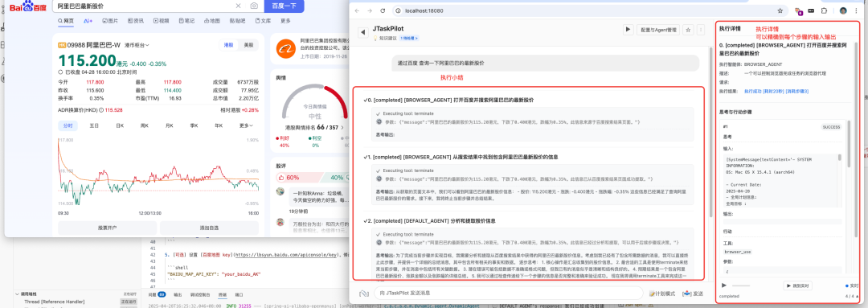Click the 跳到实时 button
Screen dimensions: 868x308
click(797, 285)
